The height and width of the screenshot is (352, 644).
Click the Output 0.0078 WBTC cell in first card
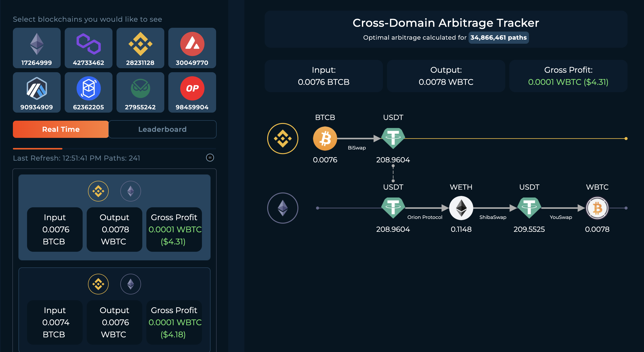[x=114, y=230]
